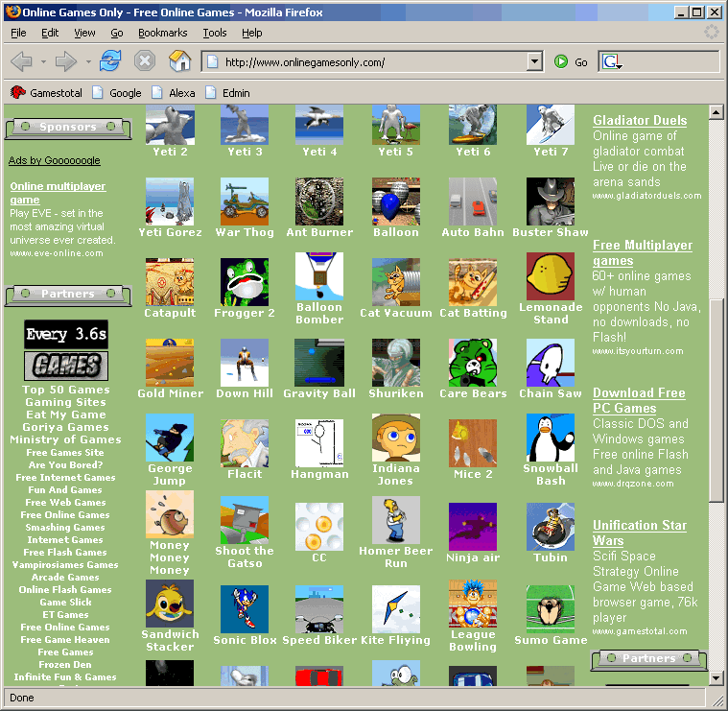Image resolution: width=728 pixels, height=711 pixels.
Task: Expand the URL address bar dropdown
Action: click(x=534, y=62)
